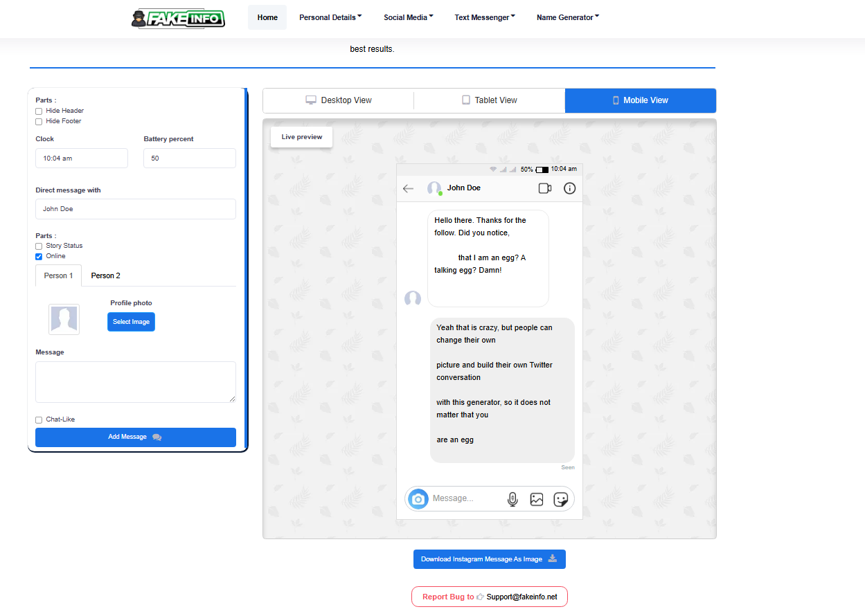Switch to the Person 2 tab
This screenshot has width=865, height=616.
[x=105, y=275]
